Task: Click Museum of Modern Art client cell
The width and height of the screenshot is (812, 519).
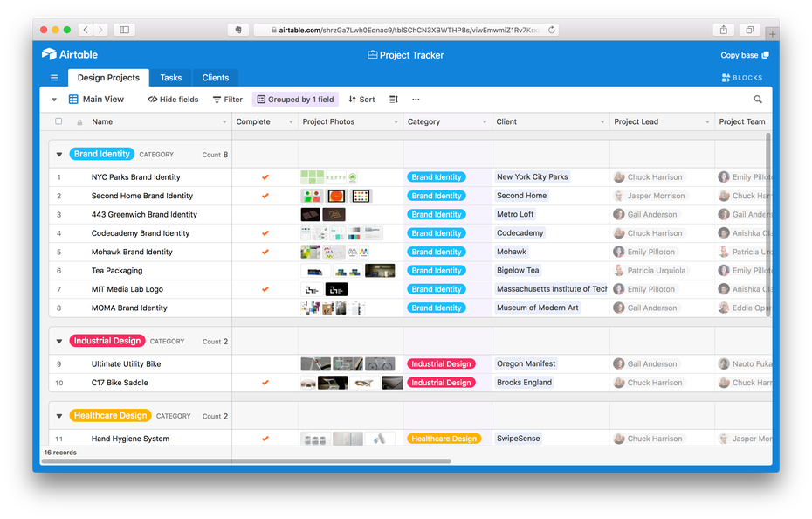Action: (550, 308)
